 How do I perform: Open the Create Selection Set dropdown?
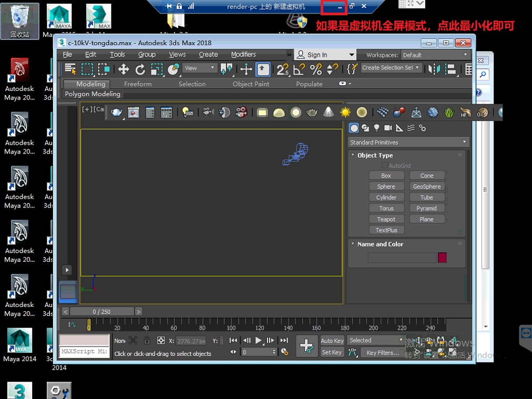(392, 67)
